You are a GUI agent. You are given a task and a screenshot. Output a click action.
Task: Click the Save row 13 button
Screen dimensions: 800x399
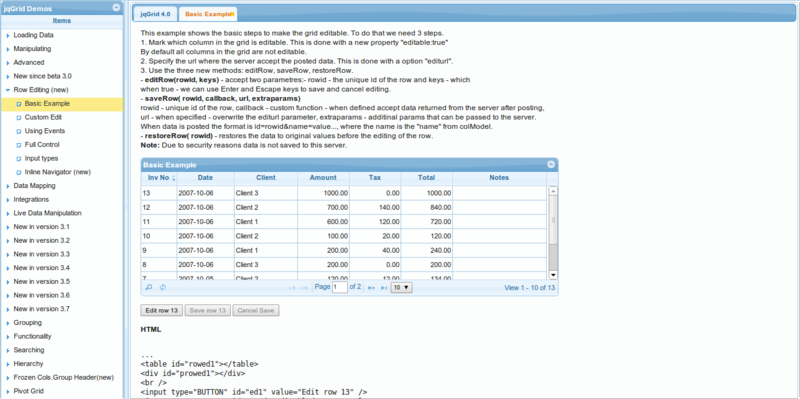click(x=207, y=310)
